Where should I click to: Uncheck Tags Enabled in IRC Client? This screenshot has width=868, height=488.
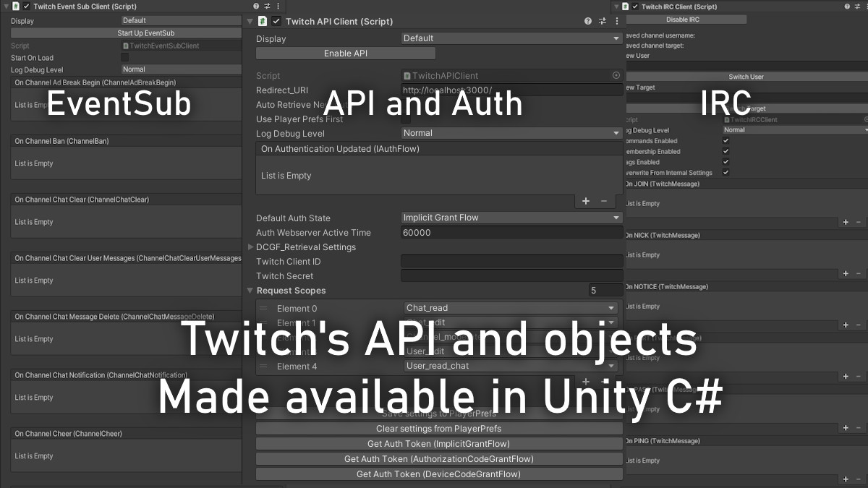(x=726, y=162)
